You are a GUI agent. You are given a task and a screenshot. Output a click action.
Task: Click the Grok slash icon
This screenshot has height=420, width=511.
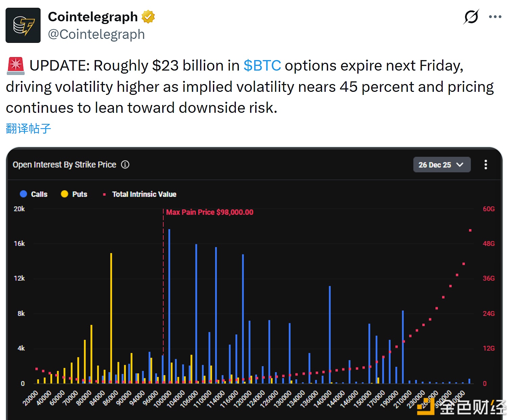pos(471,17)
